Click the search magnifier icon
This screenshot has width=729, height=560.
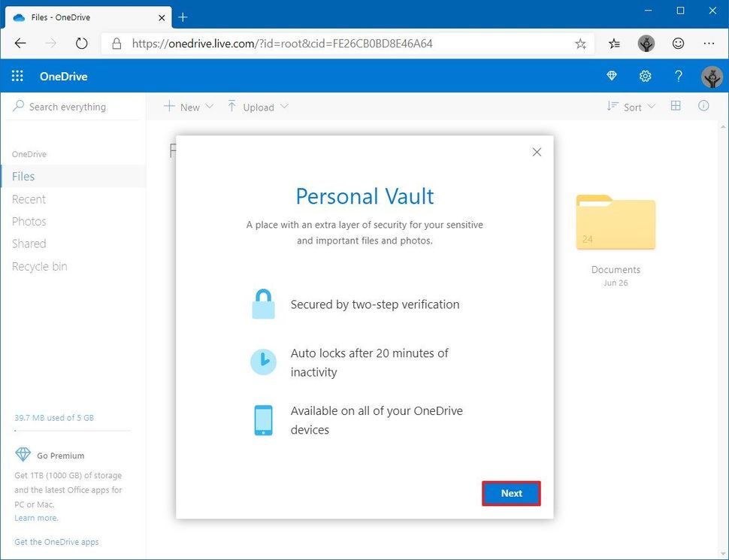point(17,106)
